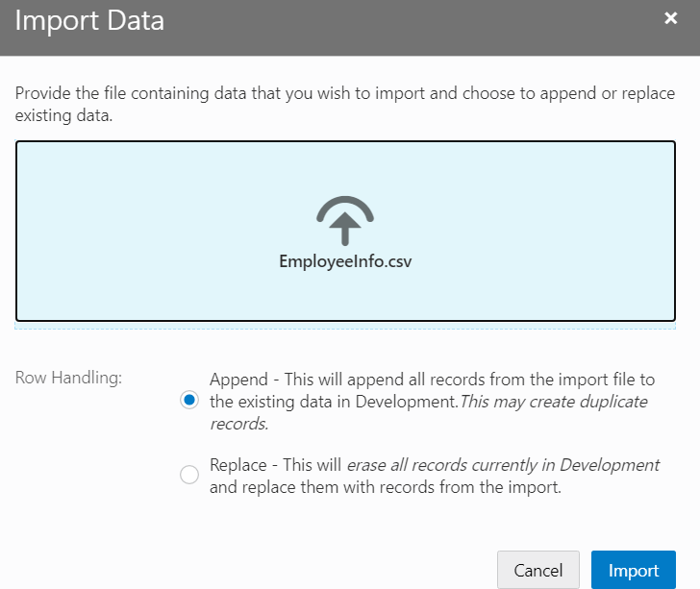
Task: Click the cloud arc above upload arrow
Action: coord(345,207)
